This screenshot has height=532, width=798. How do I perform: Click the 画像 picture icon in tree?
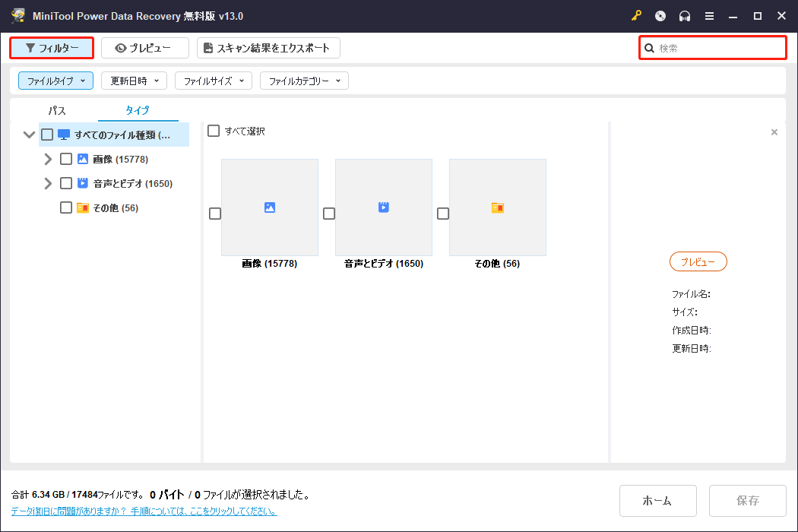[82, 159]
